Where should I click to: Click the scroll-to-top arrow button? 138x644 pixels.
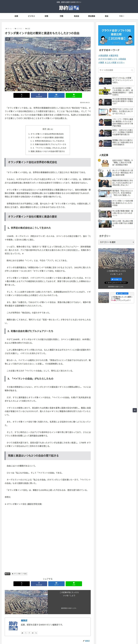tap(135, 410)
